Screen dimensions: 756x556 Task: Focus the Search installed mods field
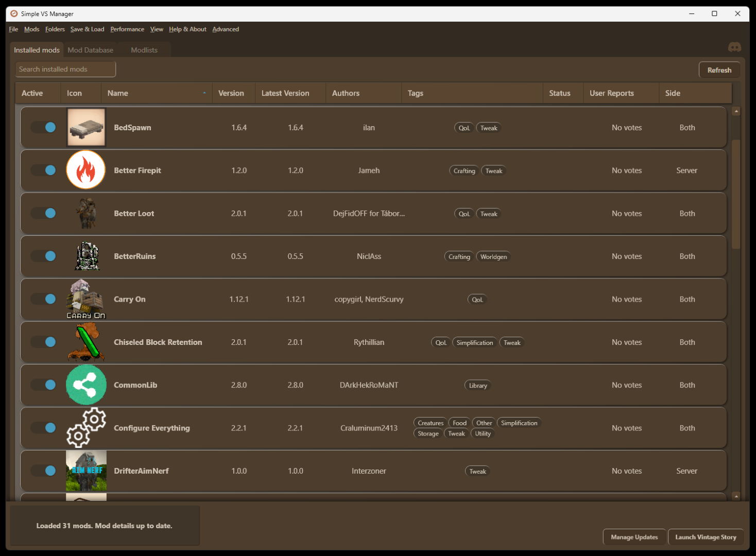tap(65, 69)
